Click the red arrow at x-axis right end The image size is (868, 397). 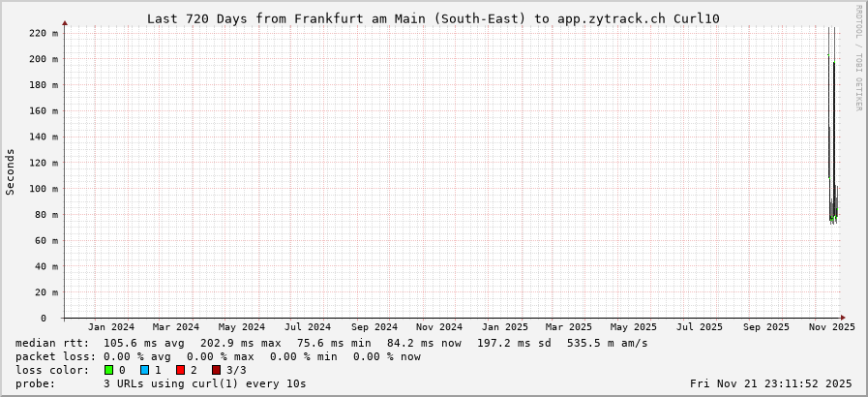[x=843, y=318]
